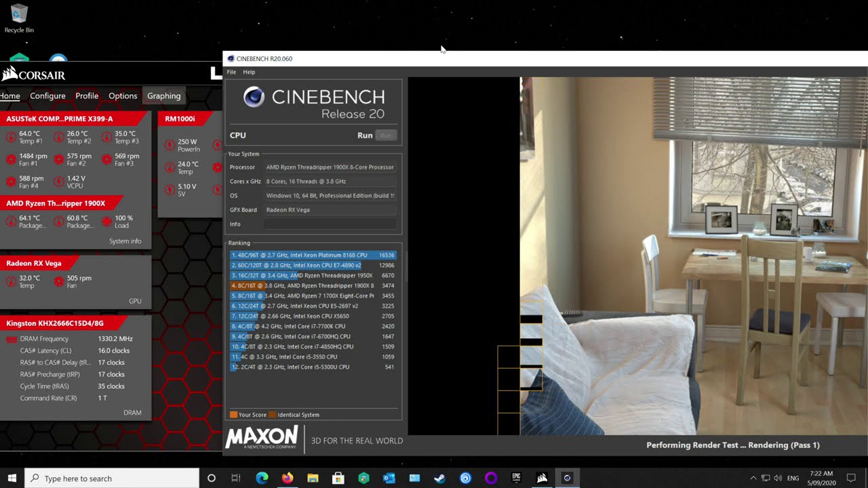
Task: Open File Explorer from the taskbar
Action: pyautogui.click(x=313, y=478)
